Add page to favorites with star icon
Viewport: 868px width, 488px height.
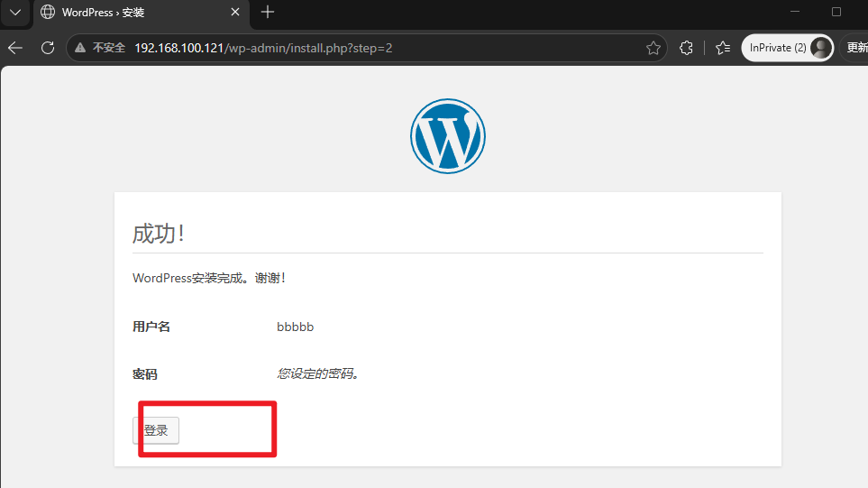653,48
